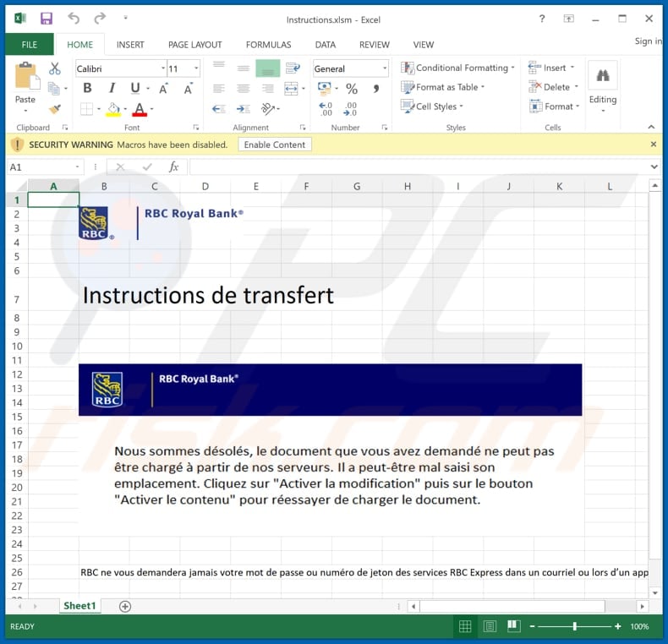Screen dimensions: 668x644
Task: Apply yellow fill color
Action: click(113, 110)
